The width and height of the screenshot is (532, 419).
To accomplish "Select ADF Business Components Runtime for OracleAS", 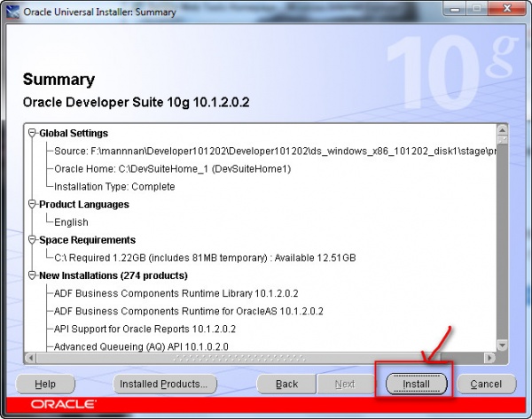I will 189,311.
